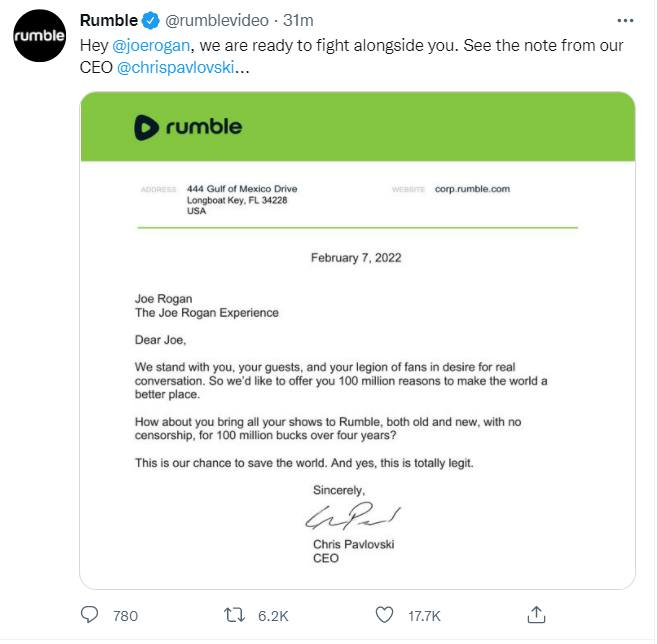
Task: Click the Rumble account display name
Action: coord(109,20)
